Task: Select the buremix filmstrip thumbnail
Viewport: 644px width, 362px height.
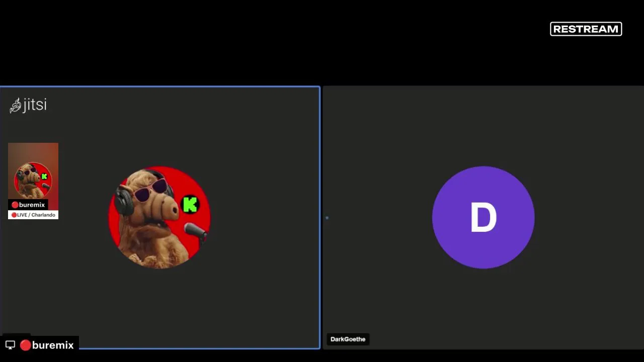Action: click(33, 181)
